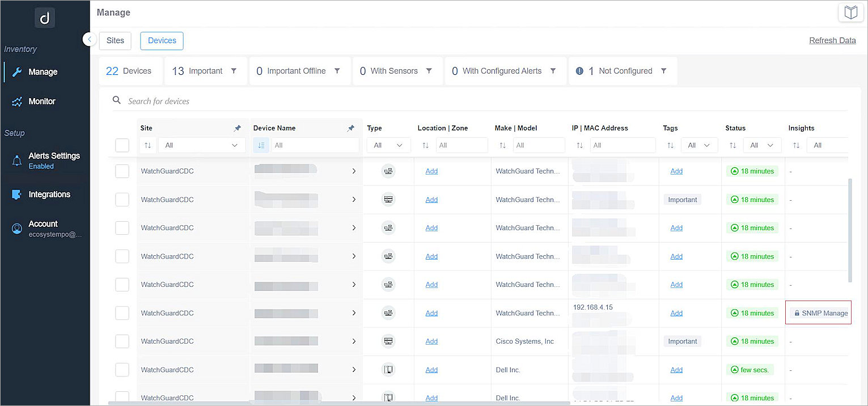Open the Tags filter dropdown
This screenshot has height=406, width=868.
tap(699, 145)
